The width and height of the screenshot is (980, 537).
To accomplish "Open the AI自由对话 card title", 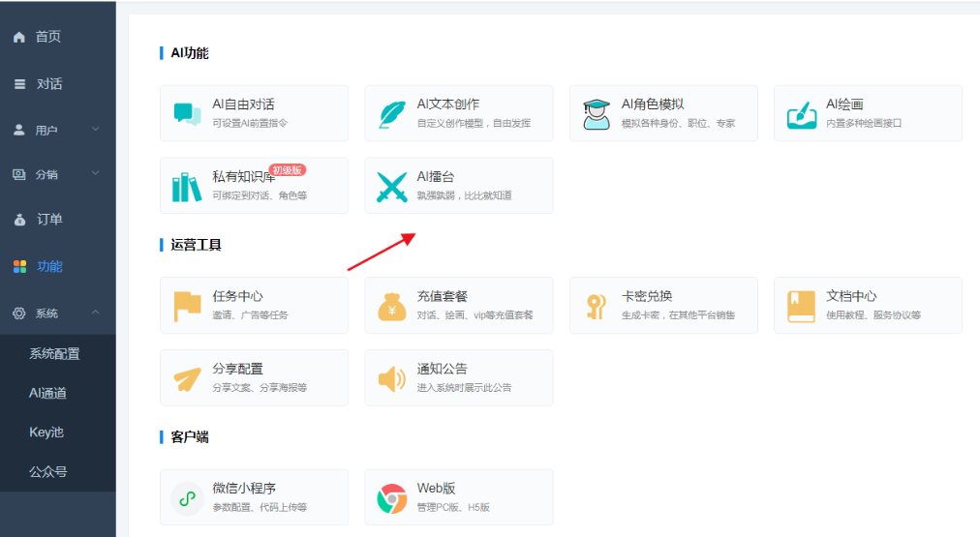I will coord(243,104).
